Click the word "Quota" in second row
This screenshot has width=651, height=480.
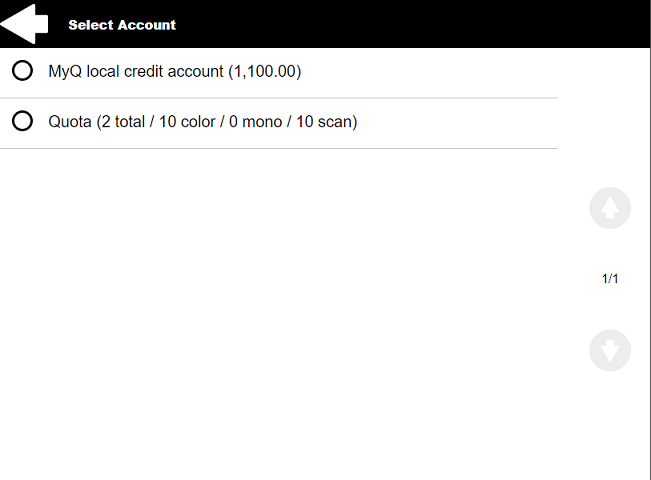(x=69, y=122)
